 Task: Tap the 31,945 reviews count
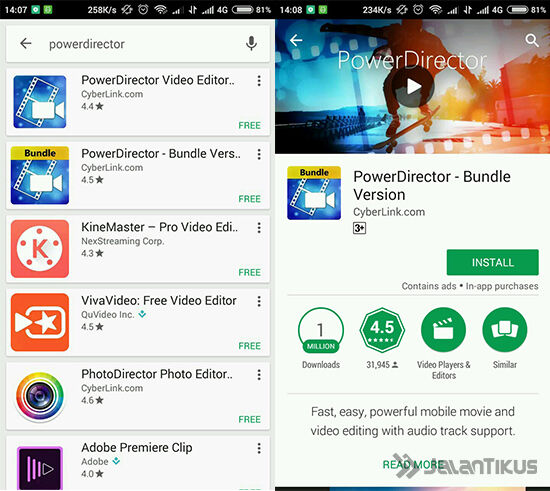click(382, 365)
